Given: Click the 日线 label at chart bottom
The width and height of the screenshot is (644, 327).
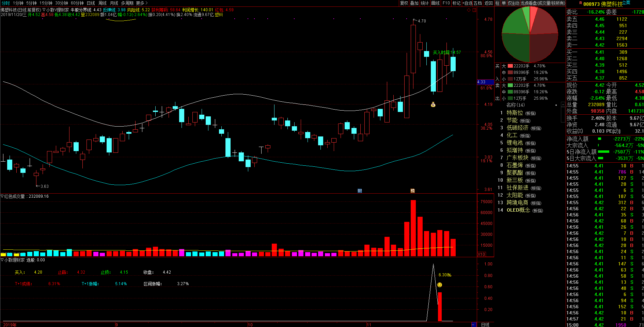Looking at the screenshot, I should pos(485,325).
